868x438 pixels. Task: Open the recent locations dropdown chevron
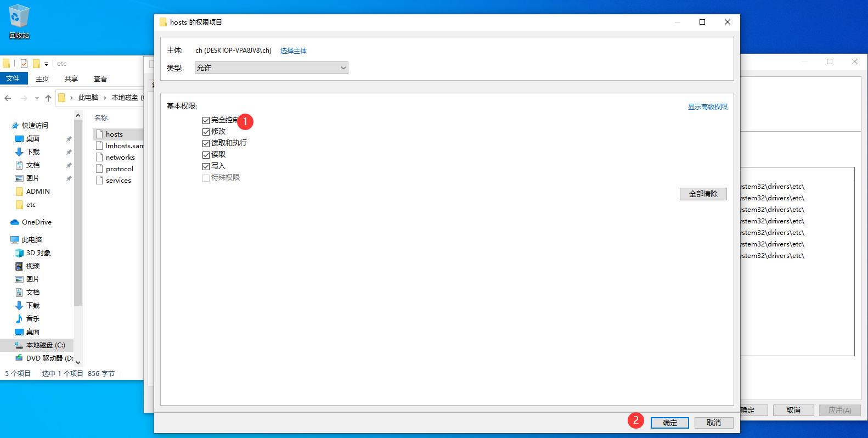[37, 98]
